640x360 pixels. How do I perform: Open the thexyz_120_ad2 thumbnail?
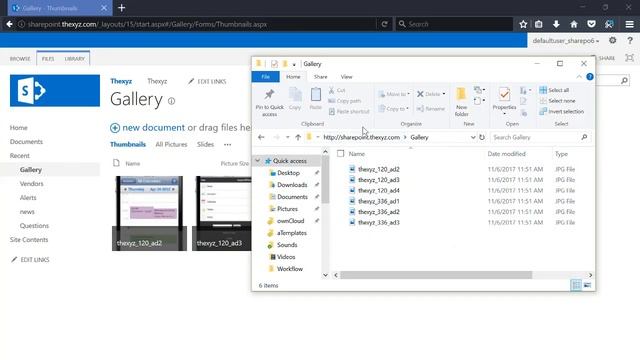point(149,213)
